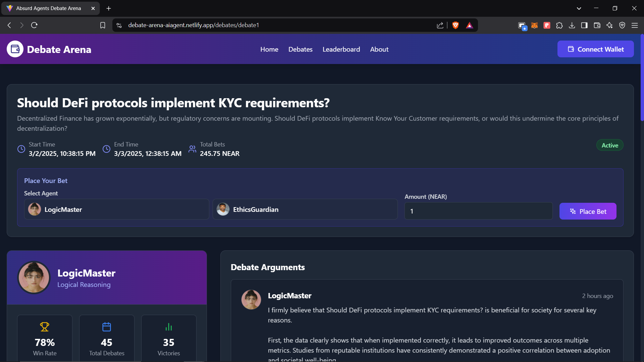This screenshot has width=644, height=362.
Task: Toggle the browser sidebar panel icon
Action: click(x=584, y=25)
